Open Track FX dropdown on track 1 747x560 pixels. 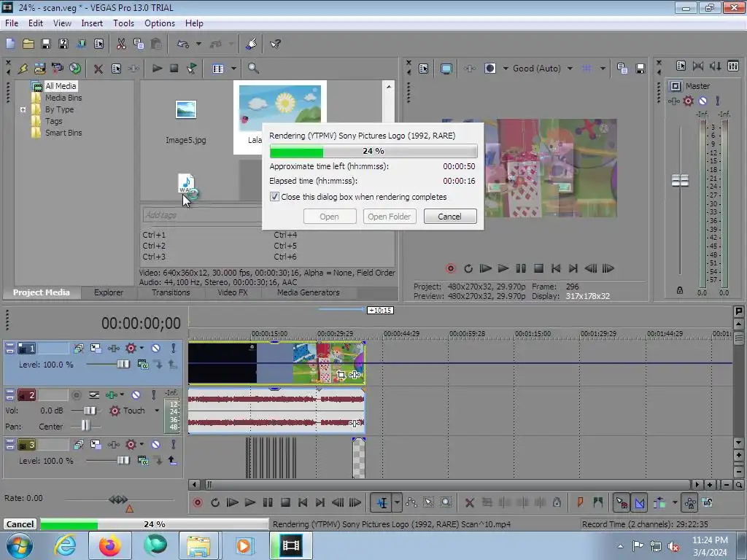(x=142, y=348)
